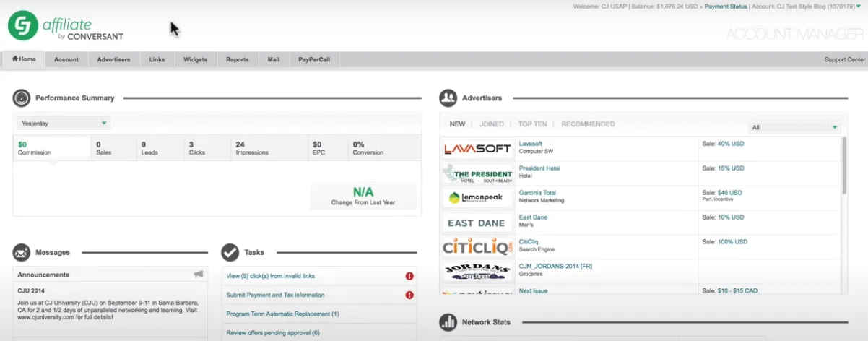The height and width of the screenshot is (341, 868).
Task: Click the CJ Affiliate logo icon
Action: [23, 25]
